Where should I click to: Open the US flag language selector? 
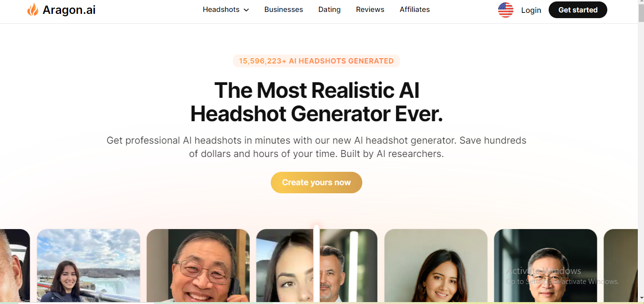click(506, 10)
